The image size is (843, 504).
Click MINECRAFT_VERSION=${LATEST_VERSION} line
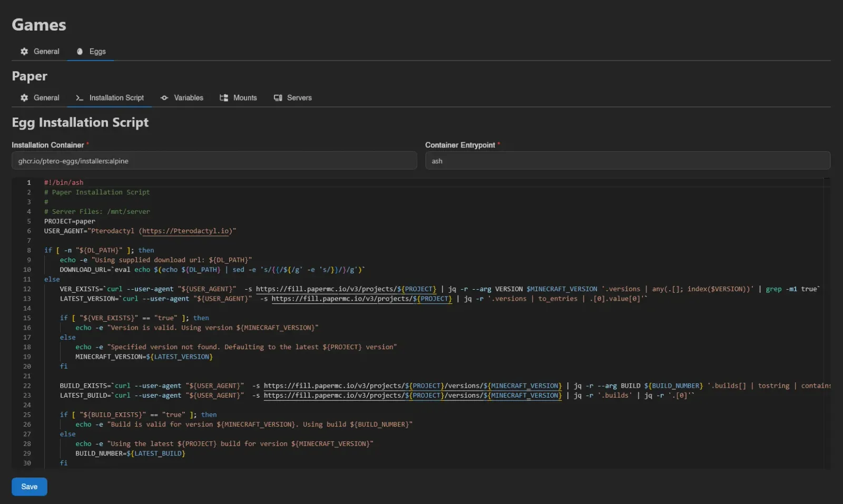(x=144, y=357)
